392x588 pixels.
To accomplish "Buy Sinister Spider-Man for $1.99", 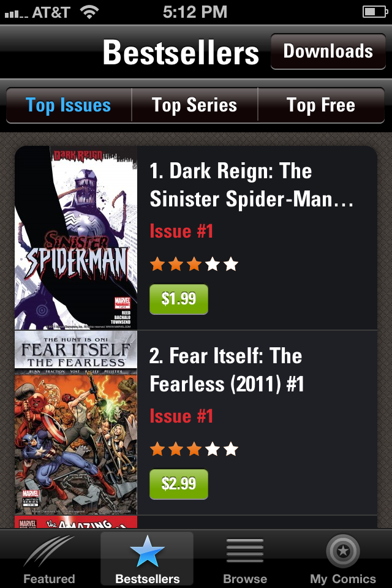I will tap(179, 299).
